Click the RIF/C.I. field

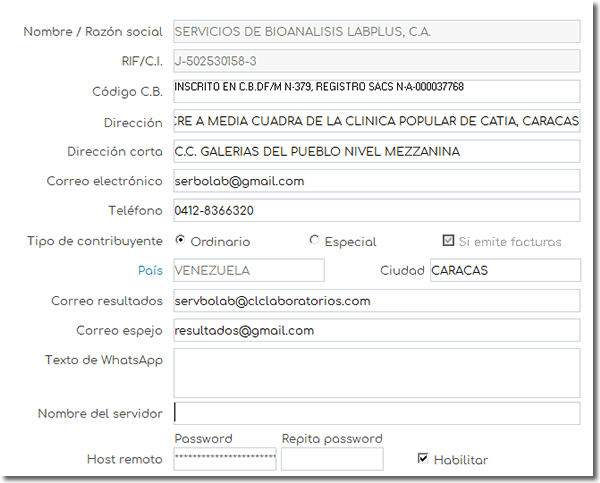[x=376, y=62]
